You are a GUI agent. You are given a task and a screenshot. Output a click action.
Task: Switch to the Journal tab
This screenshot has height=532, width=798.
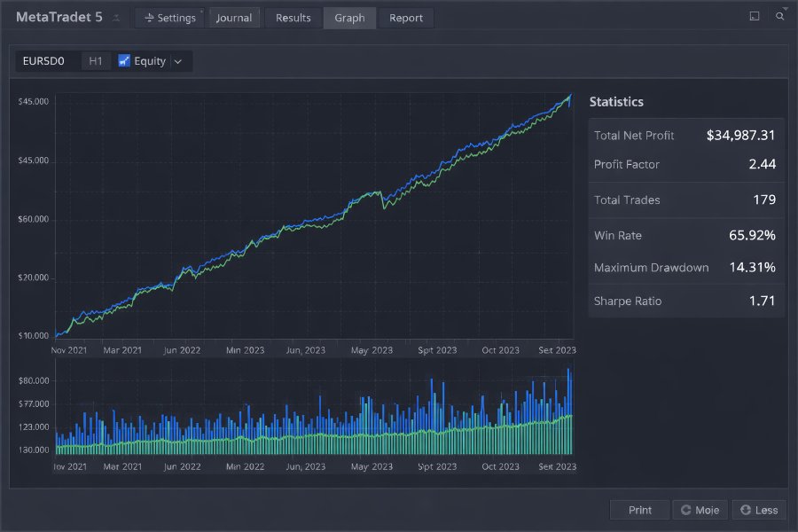coord(233,17)
